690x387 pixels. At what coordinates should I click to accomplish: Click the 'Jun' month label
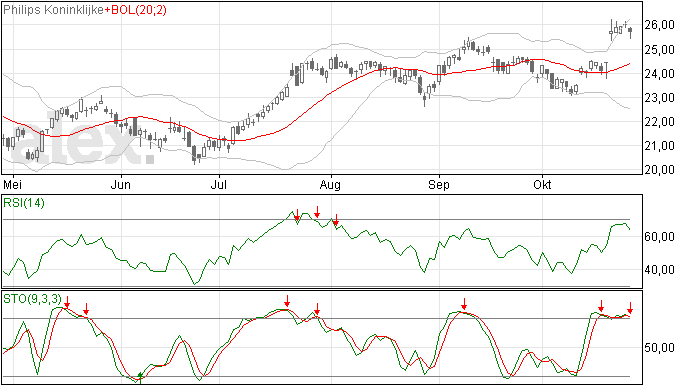[121, 184]
